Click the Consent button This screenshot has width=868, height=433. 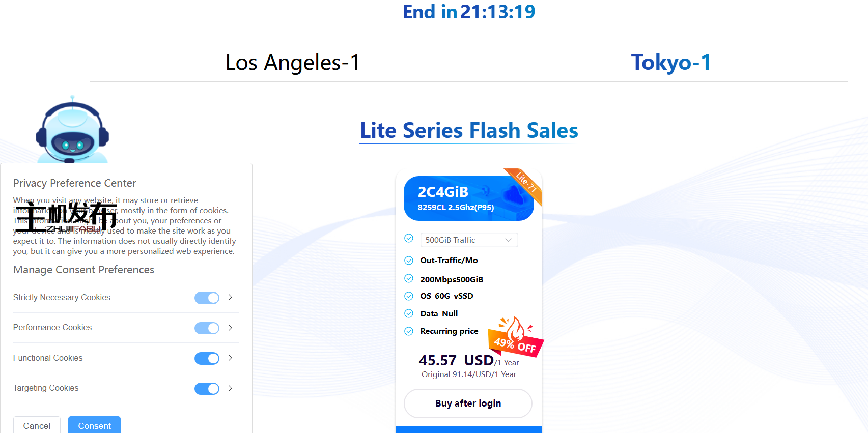(x=94, y=425)
